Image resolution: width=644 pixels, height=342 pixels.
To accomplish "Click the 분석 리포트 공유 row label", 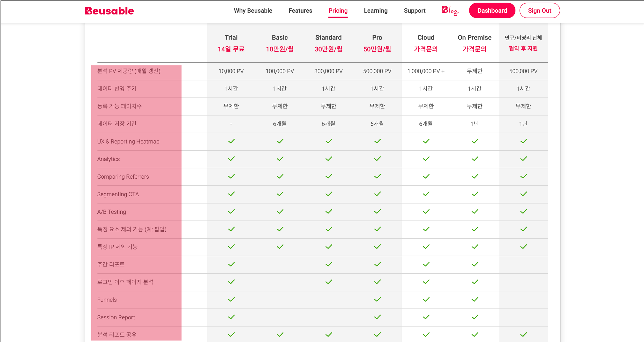I will point(117,335).
